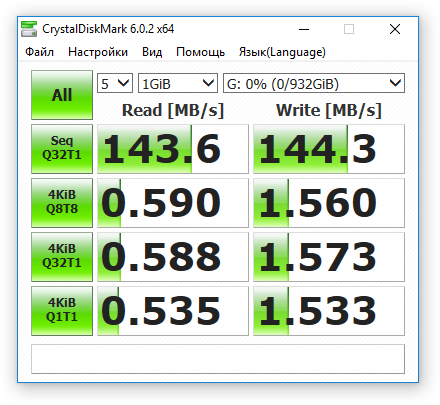Open the 1GiB test size dropdown
This screenshot has width=440, height=405.
(178, 83)
